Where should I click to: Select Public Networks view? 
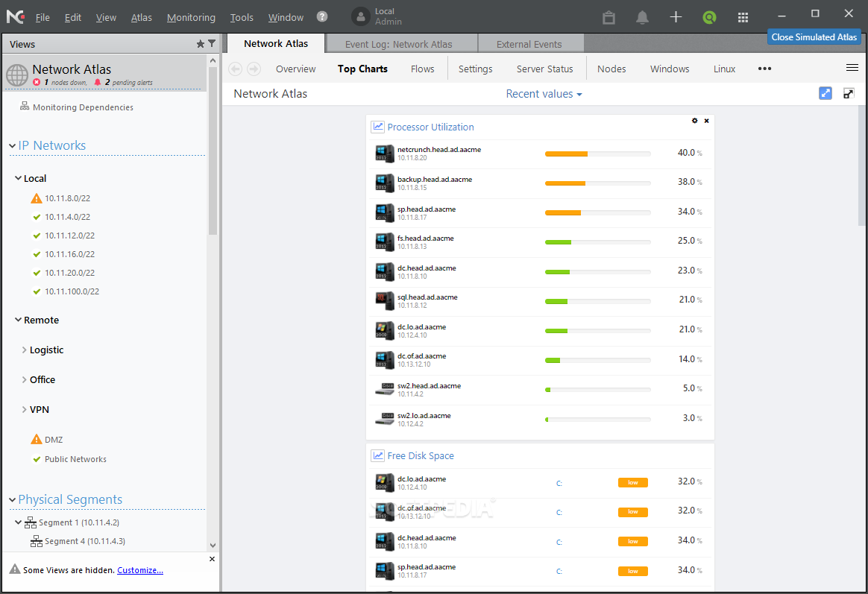(75, 459)
